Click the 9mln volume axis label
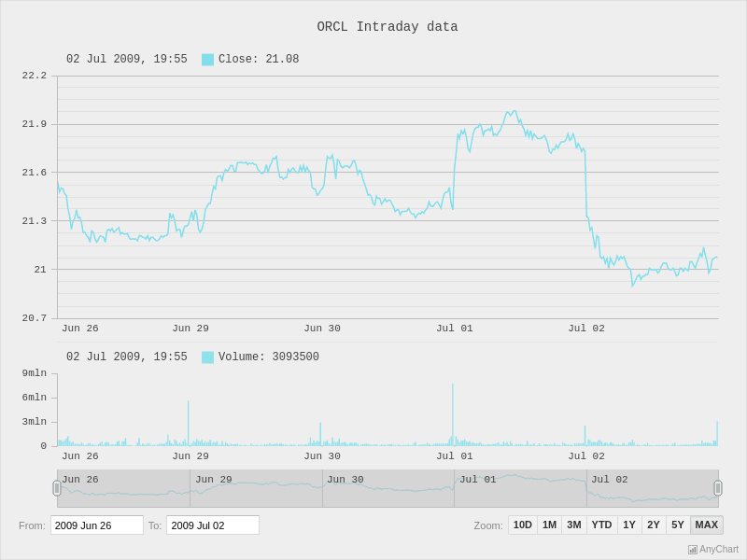Viewport: 747px width, 560px height. tap(35, 372)
